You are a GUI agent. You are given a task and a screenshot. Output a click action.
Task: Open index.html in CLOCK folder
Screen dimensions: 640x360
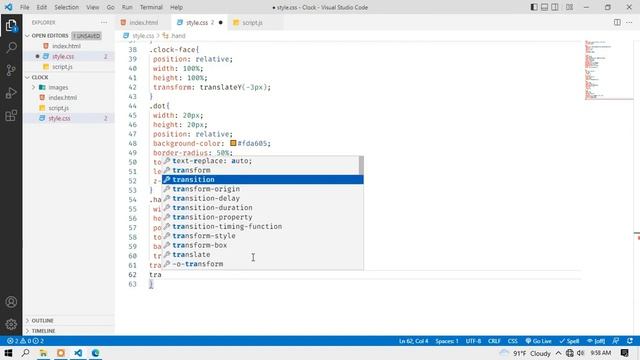pyautogui.click(x=62, y=98)
